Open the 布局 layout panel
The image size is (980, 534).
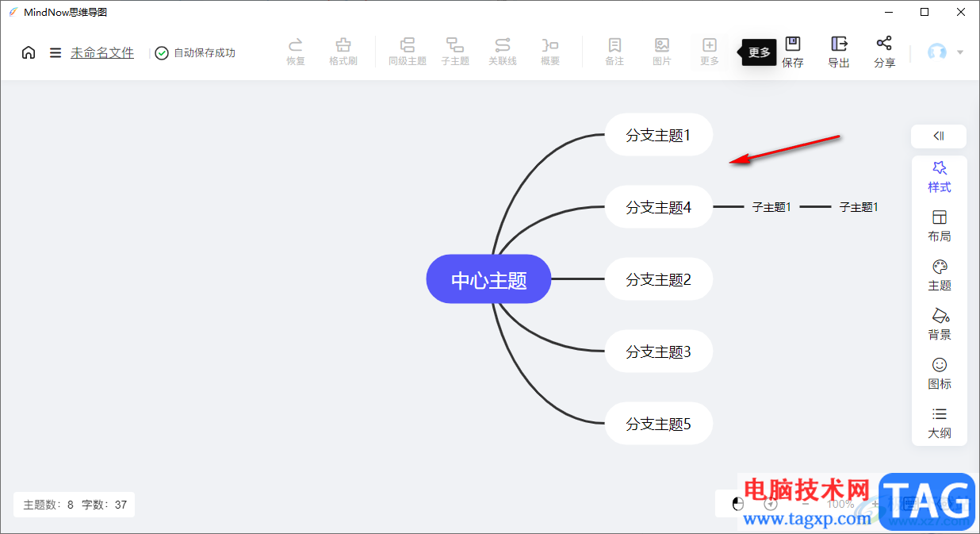[940, 226]
